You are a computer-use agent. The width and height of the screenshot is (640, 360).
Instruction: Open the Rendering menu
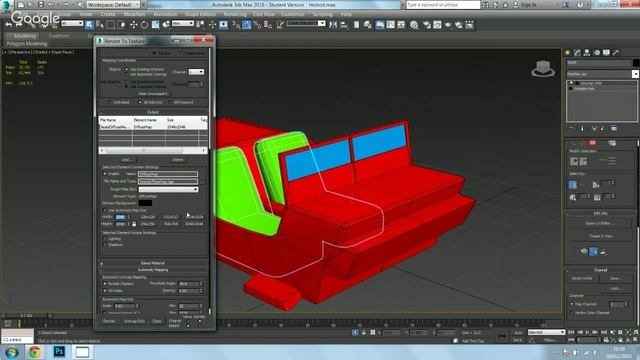pyautogui.click(x=235, y=14)
